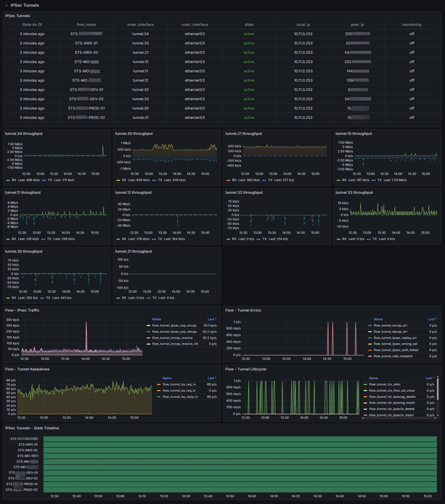
Task: Open tunnel.34 throughput panel title
Action: 24,134
